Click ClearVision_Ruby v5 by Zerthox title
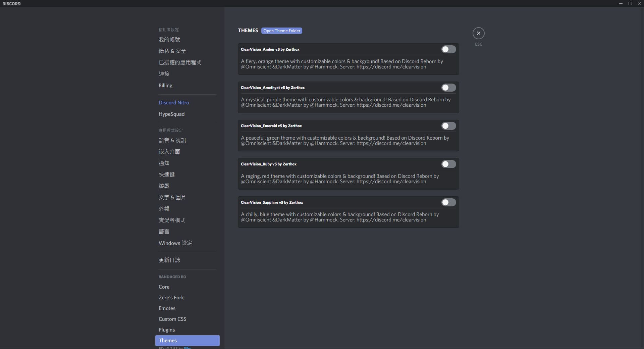This screenshot has width=644, height=349. click(x=269, y=164)
